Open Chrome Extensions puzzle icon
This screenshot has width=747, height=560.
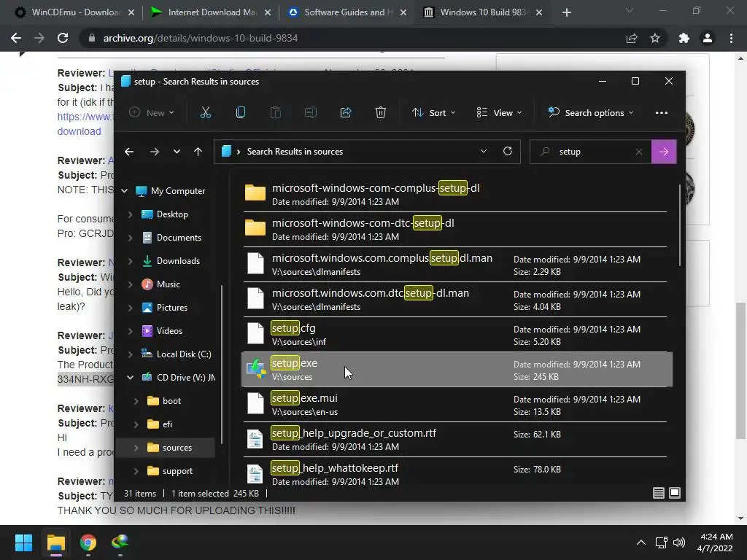[x=684, y=38]
